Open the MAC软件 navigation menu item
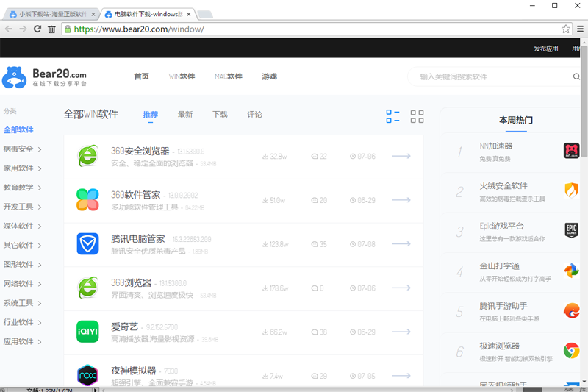 click(229, 76)
